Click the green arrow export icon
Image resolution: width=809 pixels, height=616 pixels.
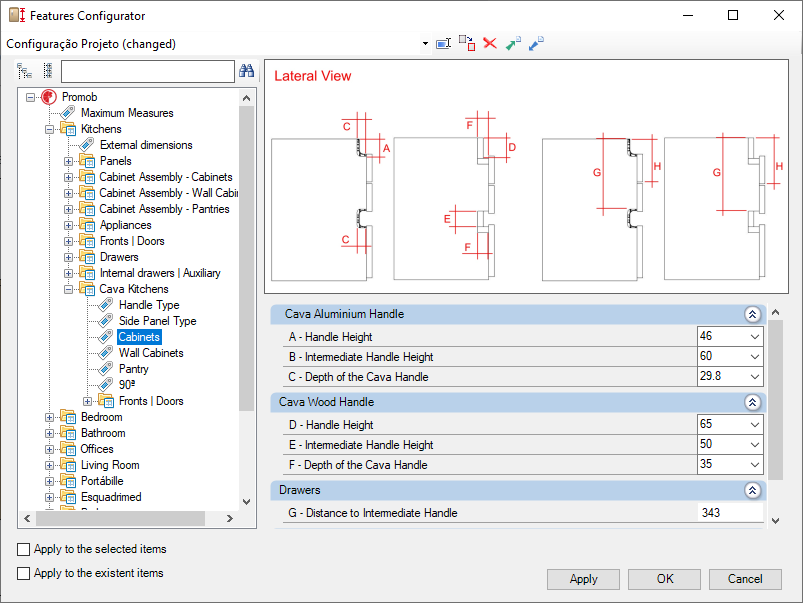pos(513,44)
